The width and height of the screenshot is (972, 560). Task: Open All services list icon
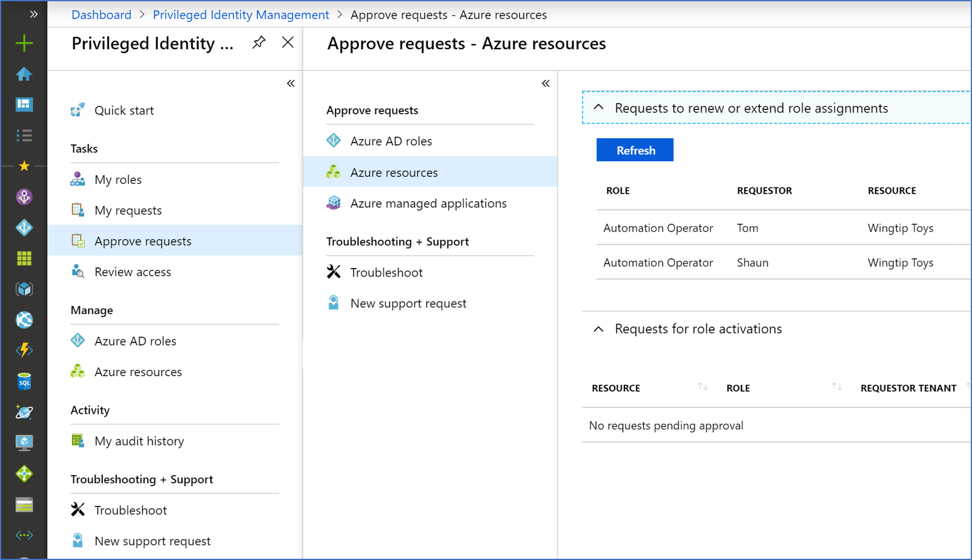24,135
